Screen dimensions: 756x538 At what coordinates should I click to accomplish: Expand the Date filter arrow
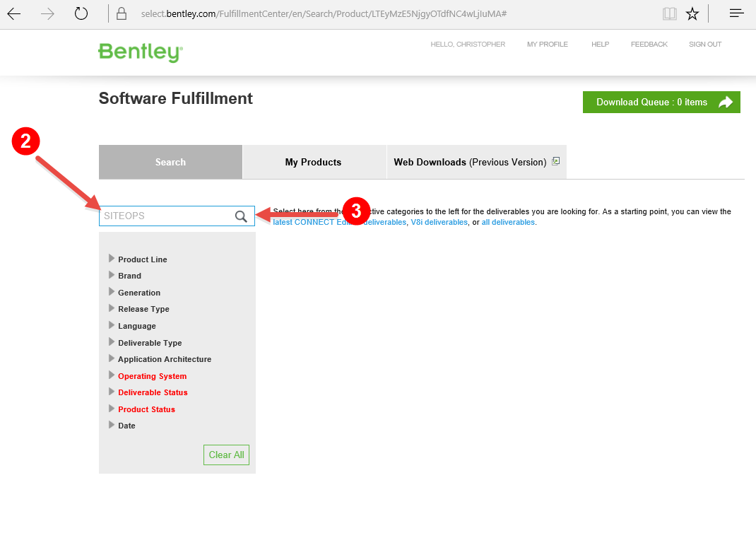[x=112, y=425]
